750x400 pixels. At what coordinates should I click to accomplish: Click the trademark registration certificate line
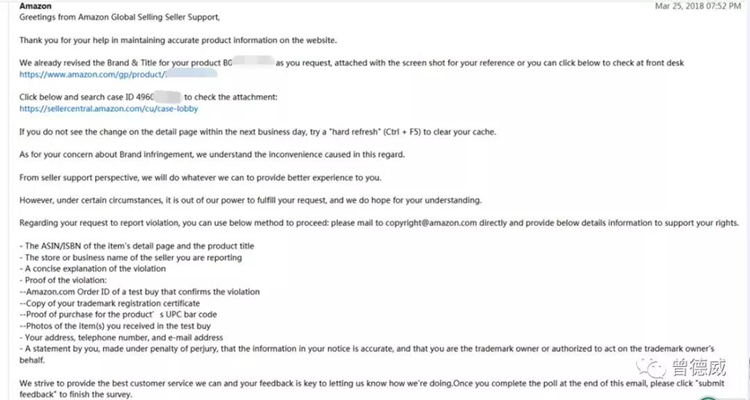(x=110, y=303)
